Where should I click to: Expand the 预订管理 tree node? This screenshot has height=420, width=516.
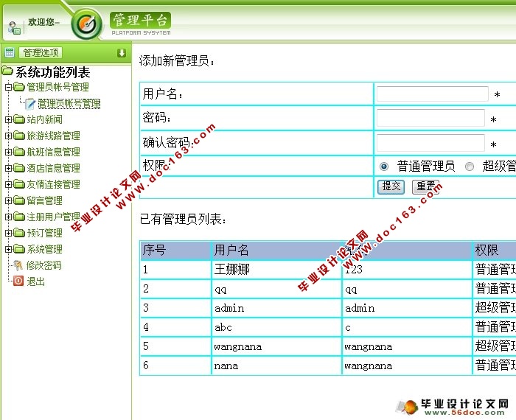click(9, 233)
